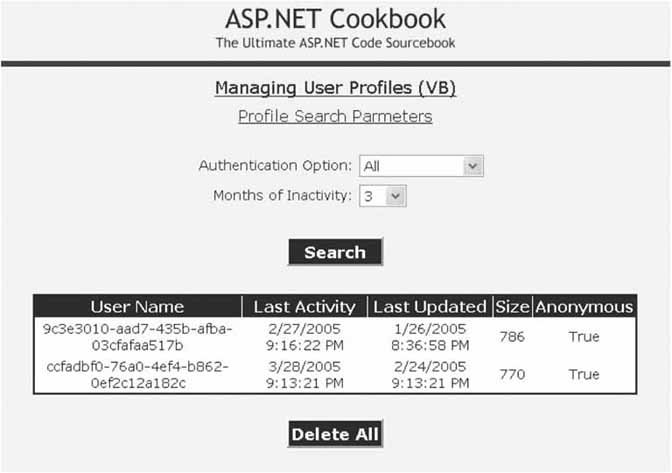Click the ASP.NET Cookbook page title
The height and width of the screenshot is (473, 672).
pyautogui.click(x=335, y=19)
